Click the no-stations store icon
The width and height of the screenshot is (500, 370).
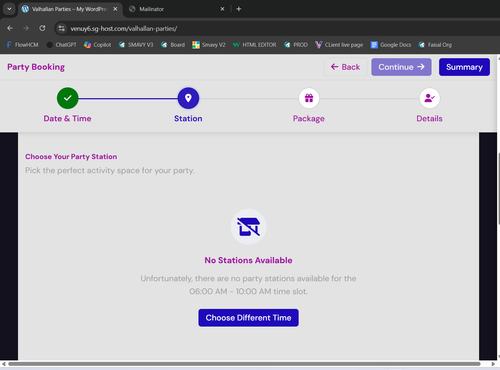[248, 227]
